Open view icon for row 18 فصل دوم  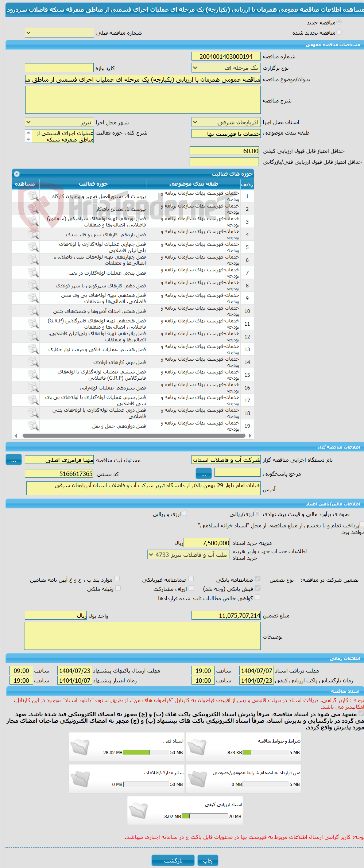pyautogui.click(x=33, y=413)
